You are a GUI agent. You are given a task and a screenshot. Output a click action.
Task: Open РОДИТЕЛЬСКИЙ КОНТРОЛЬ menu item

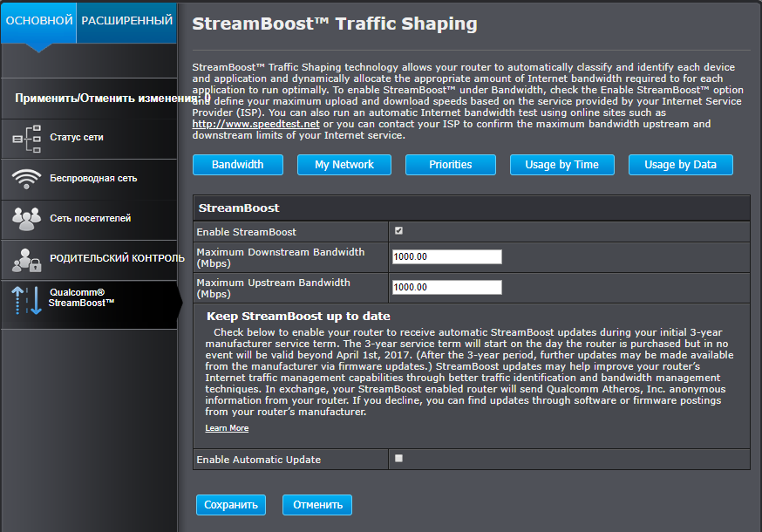(x=90, y=260)
